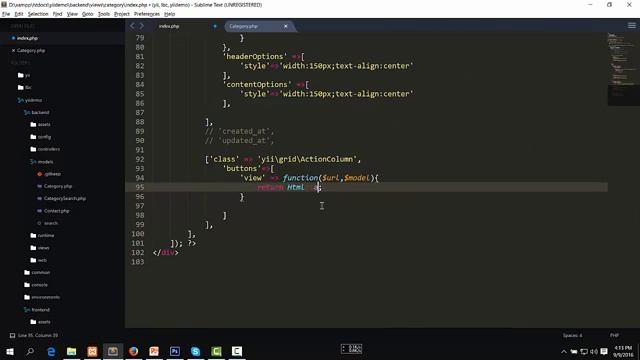
Task: Select Category.php in open files list
Action: (31, 51)
